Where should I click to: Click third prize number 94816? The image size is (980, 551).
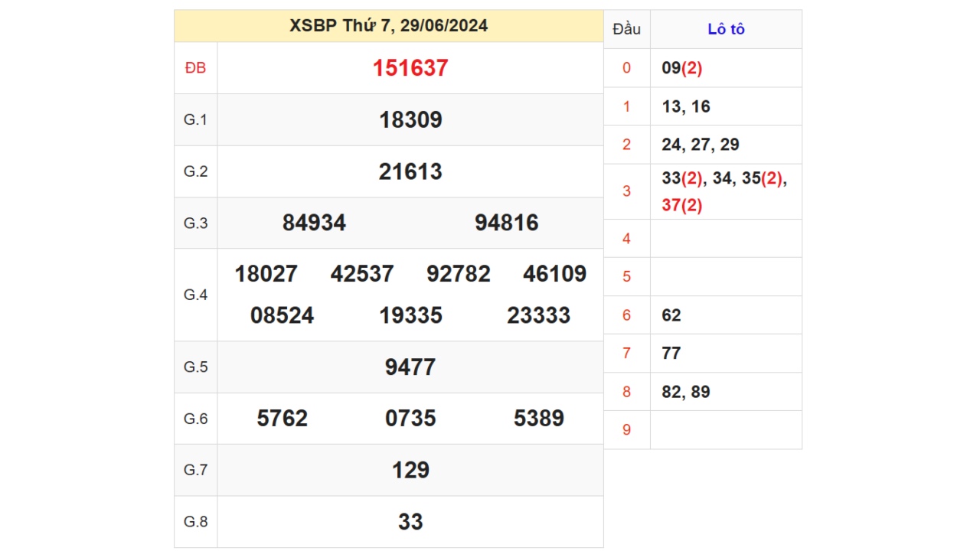tap(507, 223)
